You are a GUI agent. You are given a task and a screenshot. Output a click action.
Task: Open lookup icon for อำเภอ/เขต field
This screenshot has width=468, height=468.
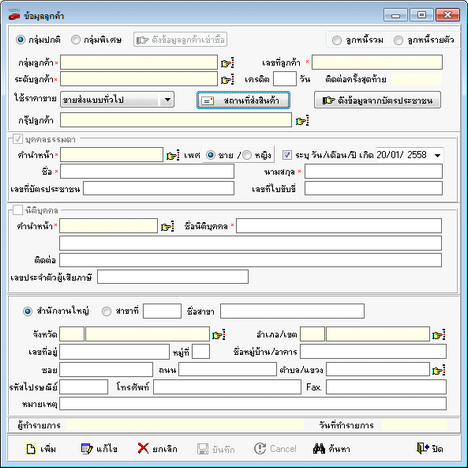tap(439, 335)
